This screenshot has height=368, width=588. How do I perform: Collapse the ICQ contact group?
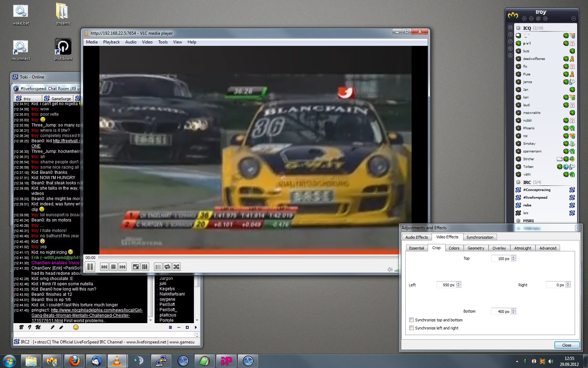518,28
